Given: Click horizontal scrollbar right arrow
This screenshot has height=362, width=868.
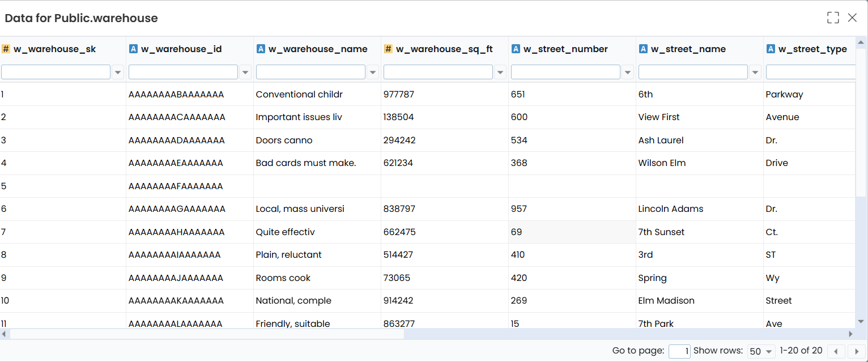Looking at the screenshot, I should tap(850, 334).
